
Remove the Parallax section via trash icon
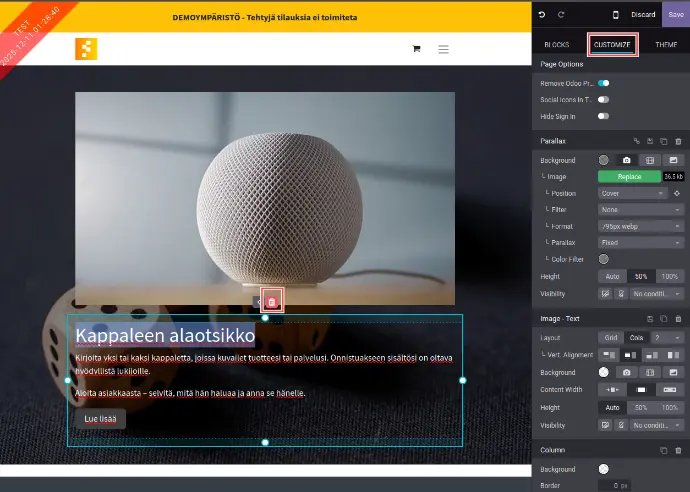pos(678,142)
